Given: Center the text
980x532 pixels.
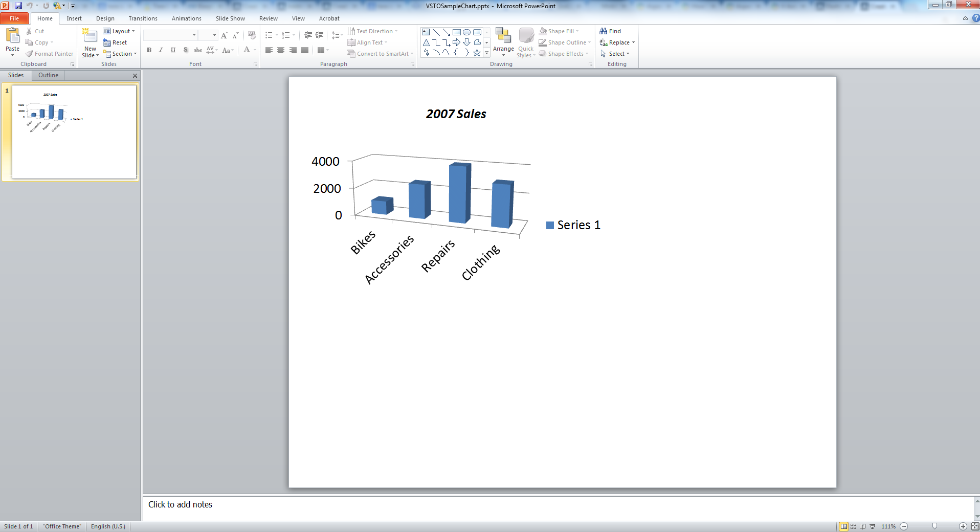Looking at the screenshot, I should coord(281,50).
